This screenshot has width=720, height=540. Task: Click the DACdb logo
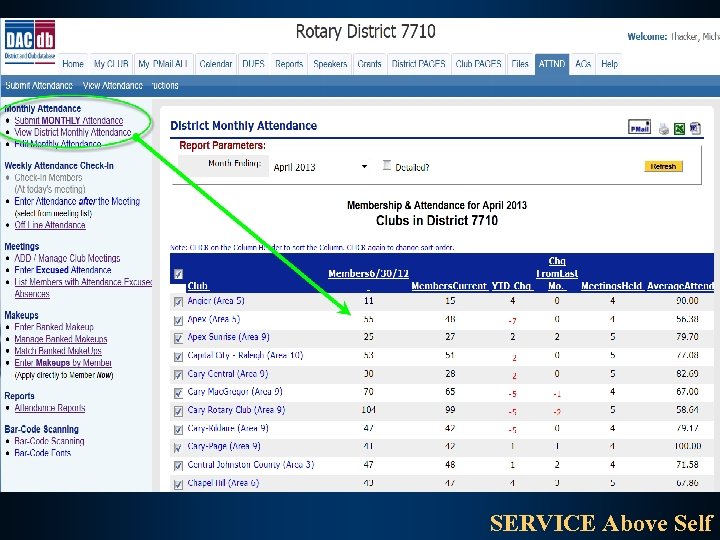(x=30, y=40)
